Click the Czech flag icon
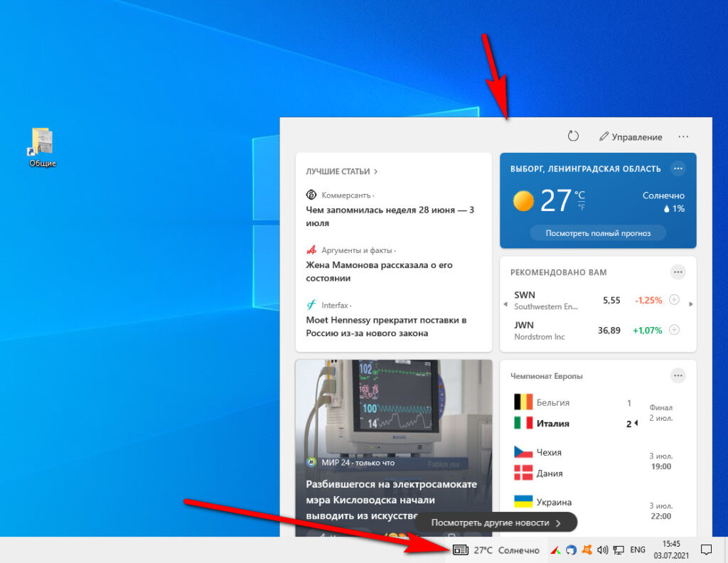This screenshot has height=563, width=728. (523, 451)
